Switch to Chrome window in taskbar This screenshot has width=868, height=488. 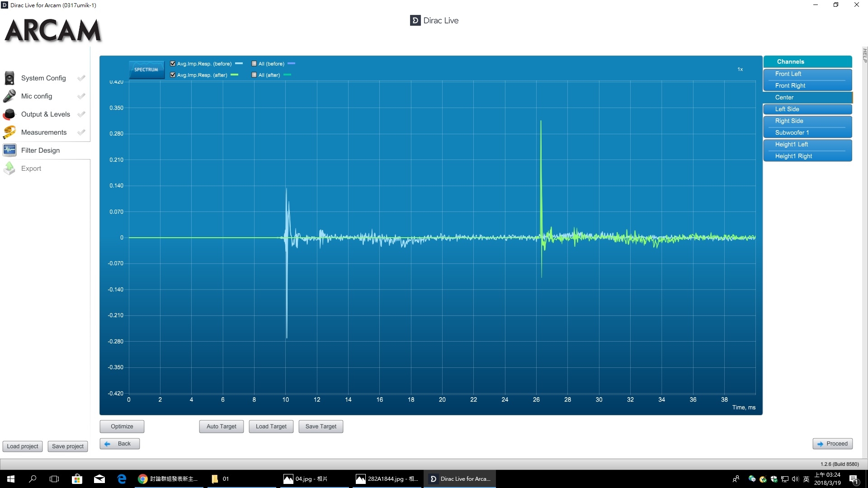coord(170,479)
